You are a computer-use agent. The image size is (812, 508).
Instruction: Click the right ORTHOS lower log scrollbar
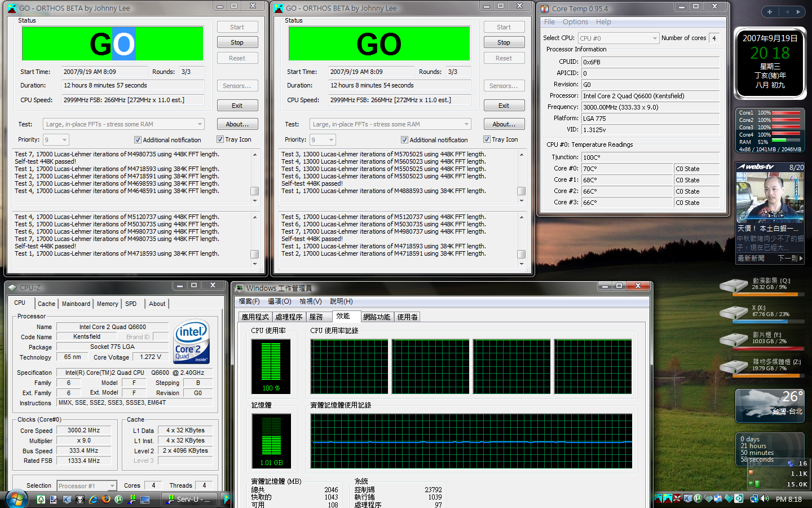pos(522,240)
